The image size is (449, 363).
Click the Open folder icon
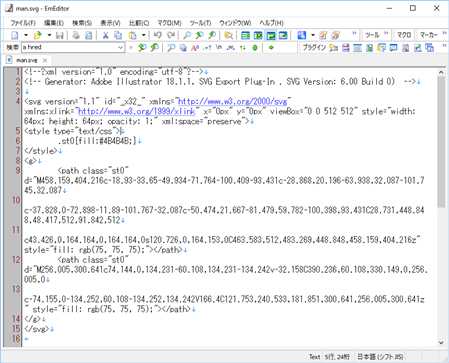37,35
